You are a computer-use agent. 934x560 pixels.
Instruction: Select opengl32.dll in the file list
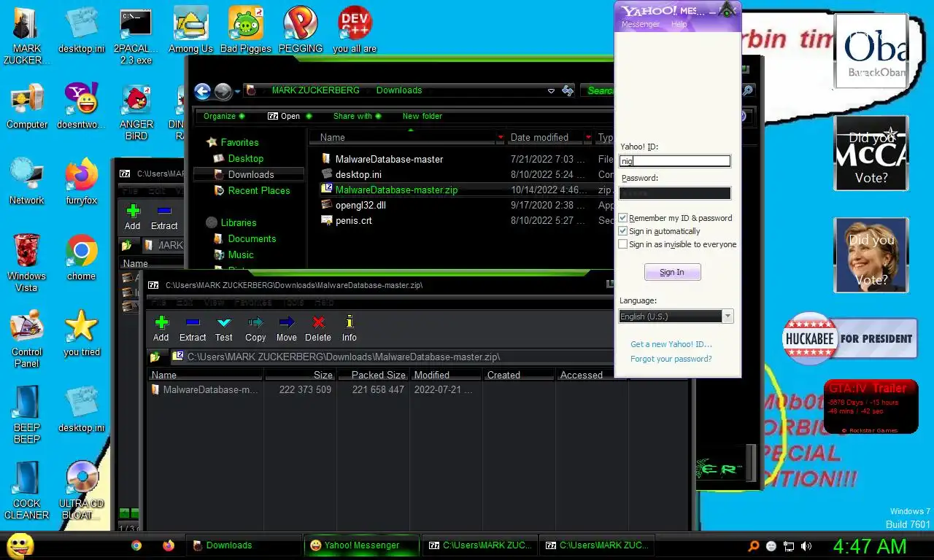click(360, 205)
